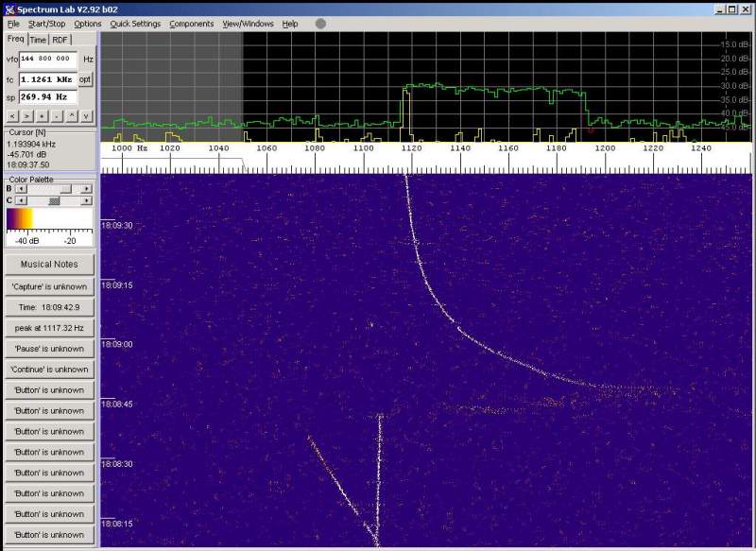
Task: Click the brightness B slider right arrow
Action: tap(86, 189)
